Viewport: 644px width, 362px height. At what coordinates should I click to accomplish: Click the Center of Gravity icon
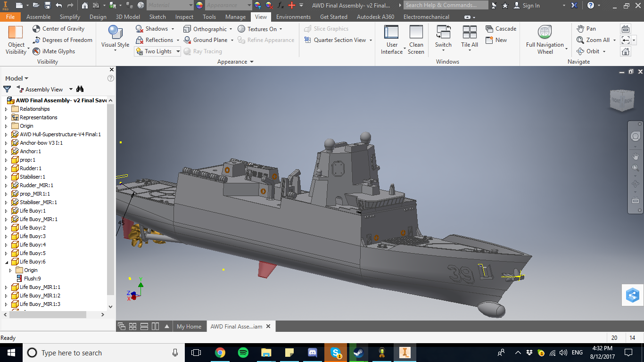tap(37, 29)
